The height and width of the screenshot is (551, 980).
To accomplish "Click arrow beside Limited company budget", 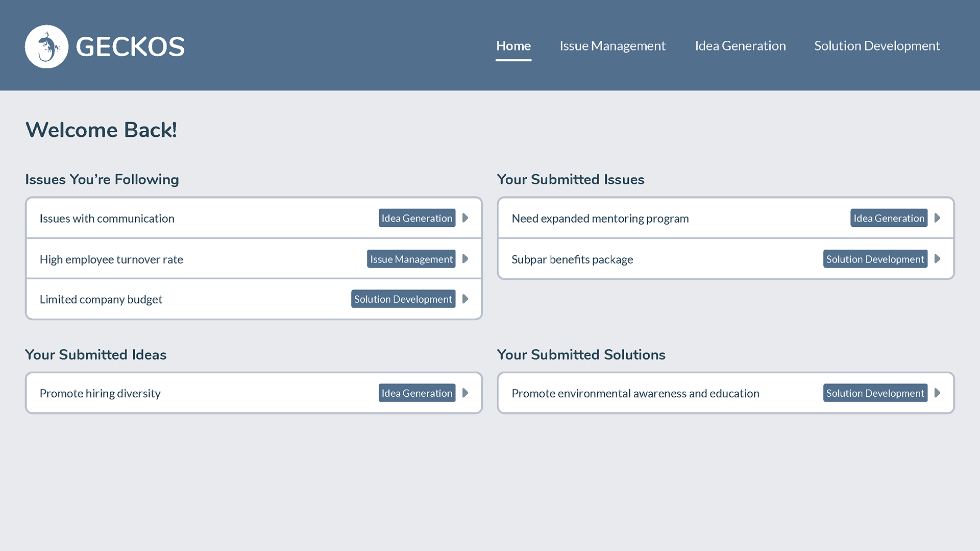I will click(465, 299).
